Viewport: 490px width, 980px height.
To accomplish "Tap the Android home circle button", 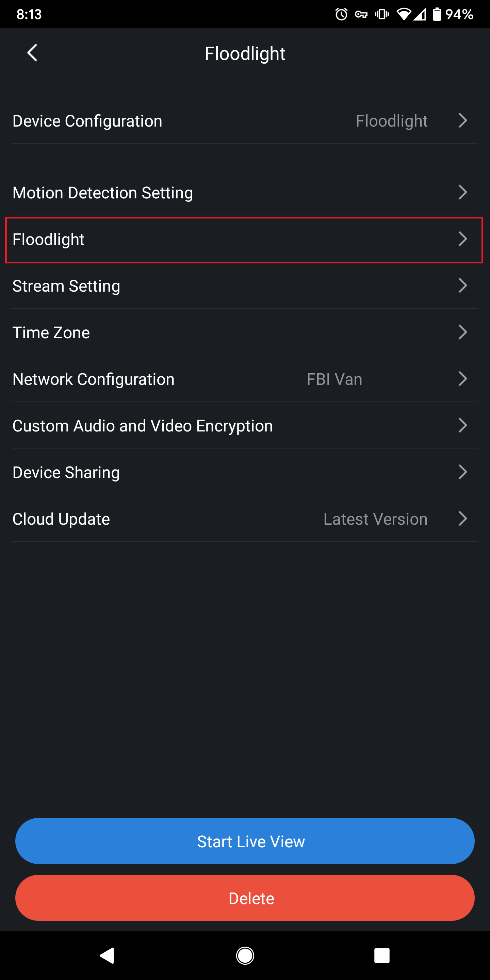I will click(x=245, y=955).
